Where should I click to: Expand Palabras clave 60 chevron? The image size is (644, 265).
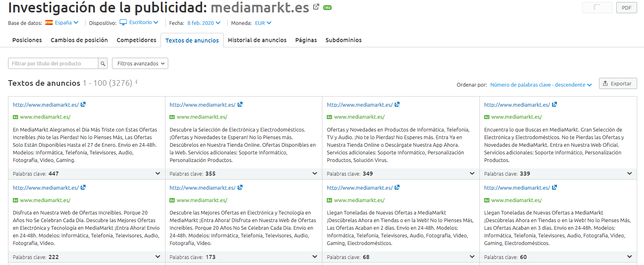[630, 257]
